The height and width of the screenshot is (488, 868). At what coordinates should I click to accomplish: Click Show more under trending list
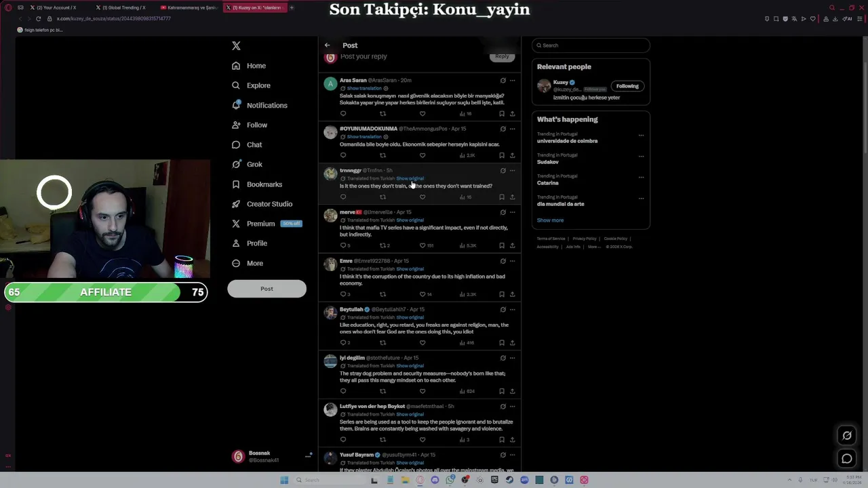[x=550, y=220]
